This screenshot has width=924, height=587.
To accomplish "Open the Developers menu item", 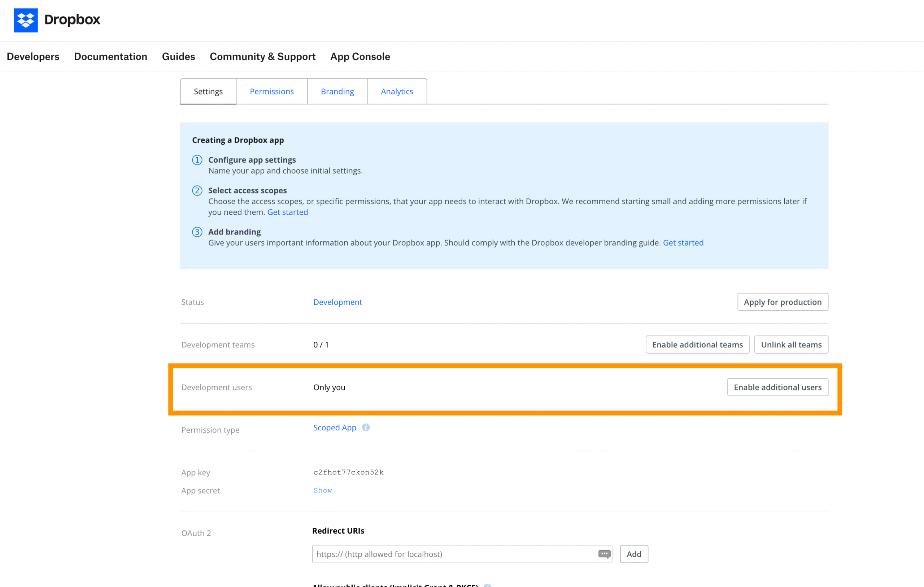I will 33,56.
